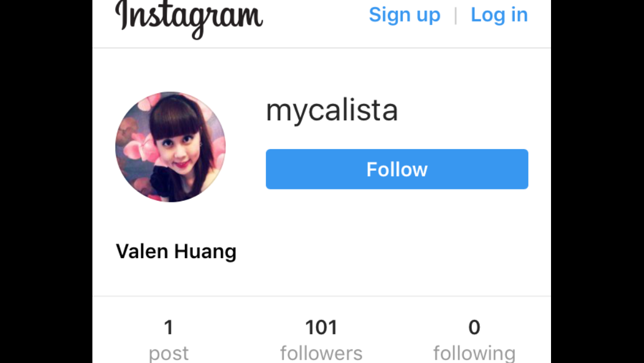Click the black letterbox area left of page

pos(46,181)
